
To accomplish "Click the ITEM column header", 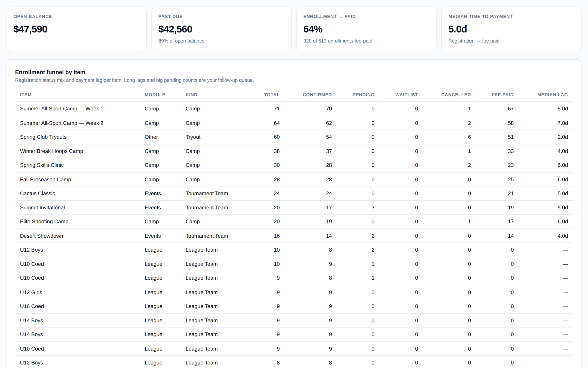I will (26, 95).
